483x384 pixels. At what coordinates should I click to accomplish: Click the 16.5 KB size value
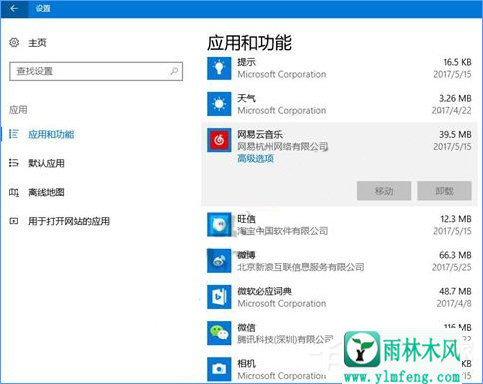[457, 62]
